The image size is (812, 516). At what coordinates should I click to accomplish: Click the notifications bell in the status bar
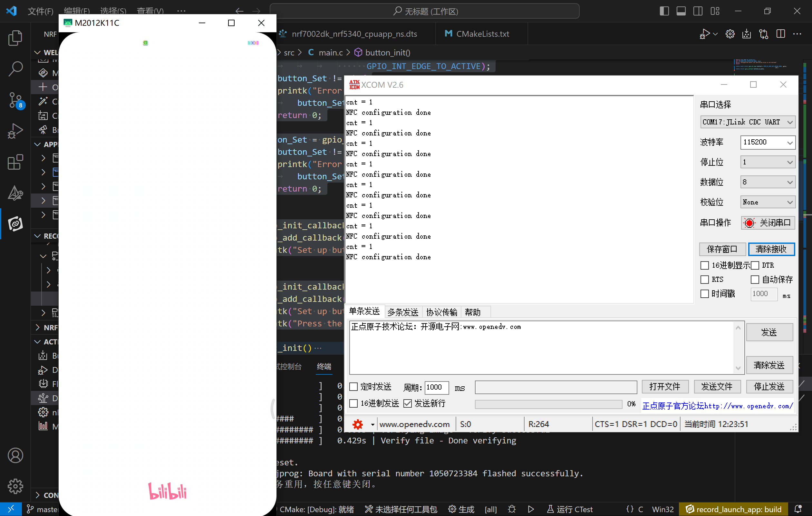pyautogui.click(x=798, y=509)
